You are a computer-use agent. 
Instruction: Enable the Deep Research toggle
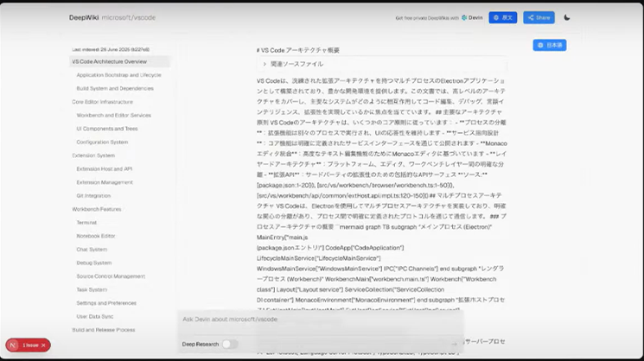point(229,344)
